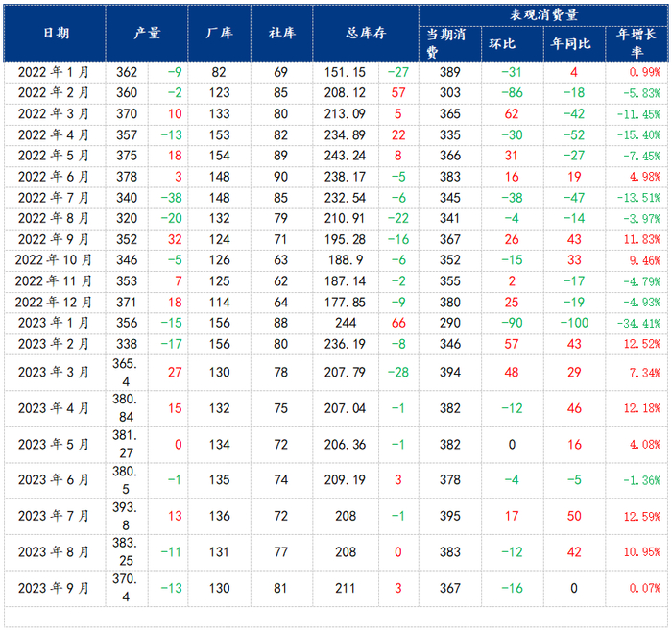
Task: Select the 2023 年 5 月 date cell
Action: [x=54, y=444]
